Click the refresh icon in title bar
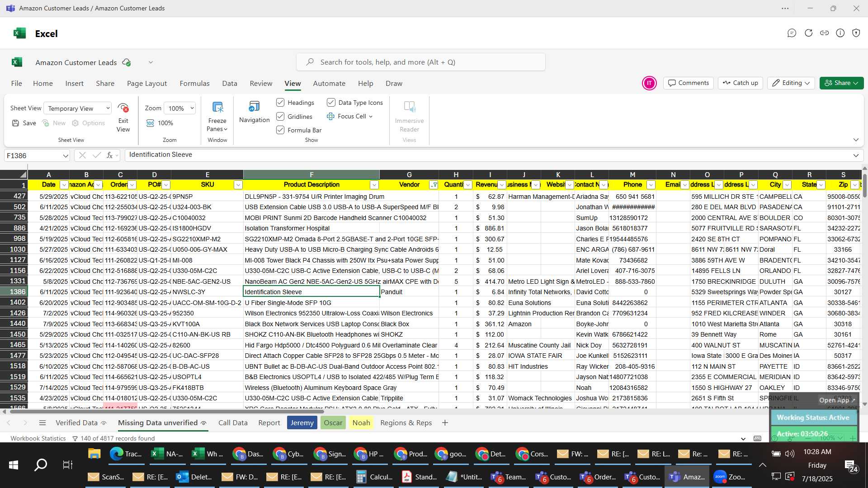868x488 pixels. pos(808,33)
